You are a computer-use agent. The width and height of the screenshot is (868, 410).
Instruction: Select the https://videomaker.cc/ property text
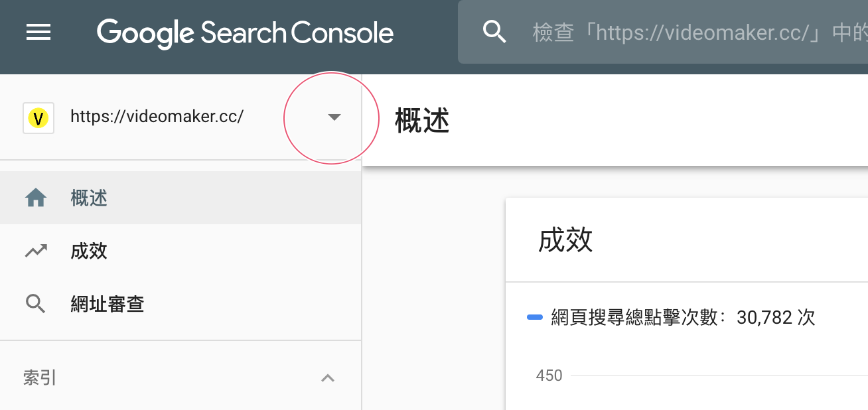[x=157, y=117]
